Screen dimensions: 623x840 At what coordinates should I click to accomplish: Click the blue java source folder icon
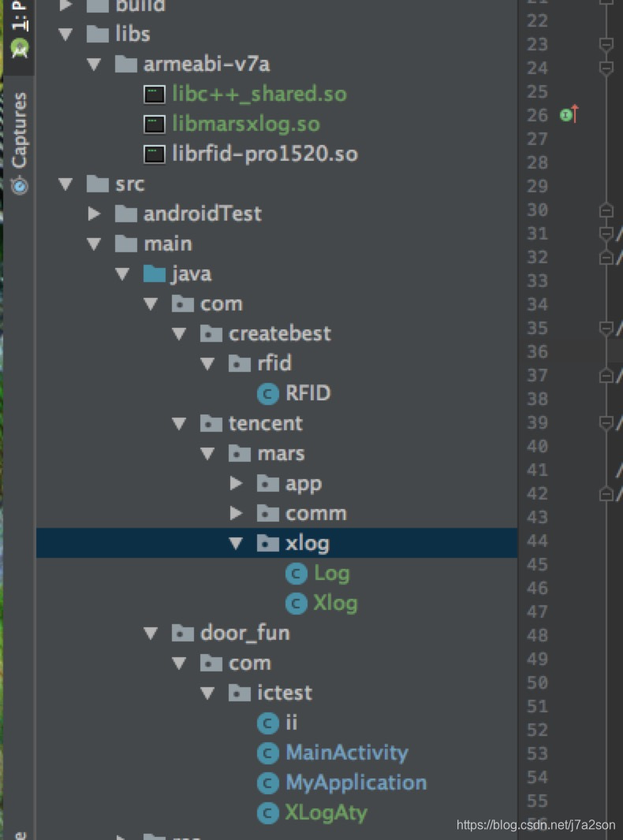tap(155, 273)
